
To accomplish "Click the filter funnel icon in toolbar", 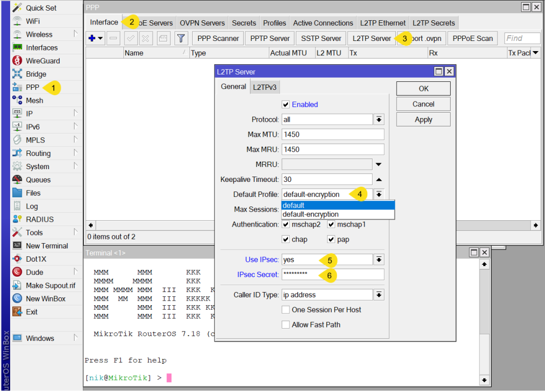I will point(181,38).
